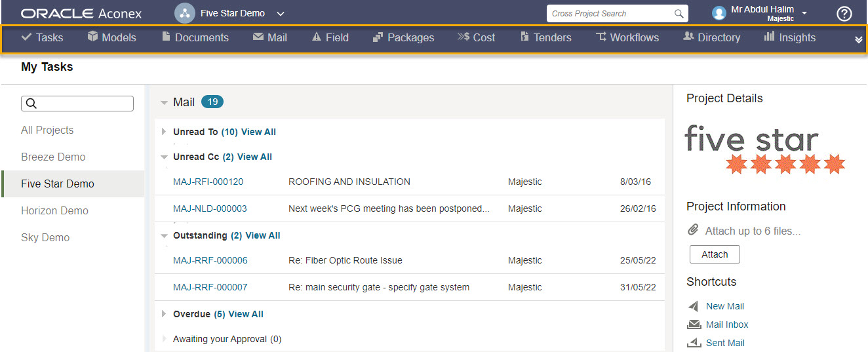Select Breeze Demo project

coord(53,157)
